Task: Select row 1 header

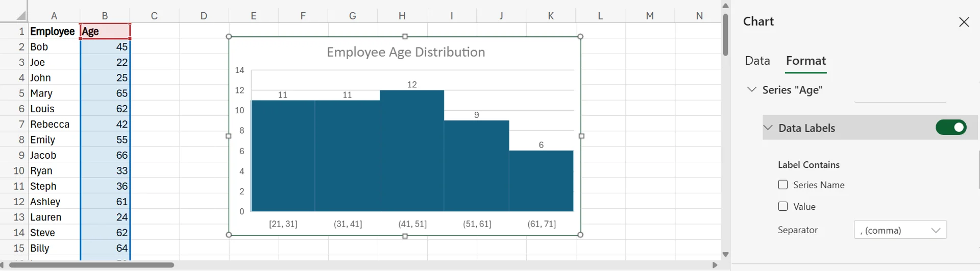Action: pos(14,31)
